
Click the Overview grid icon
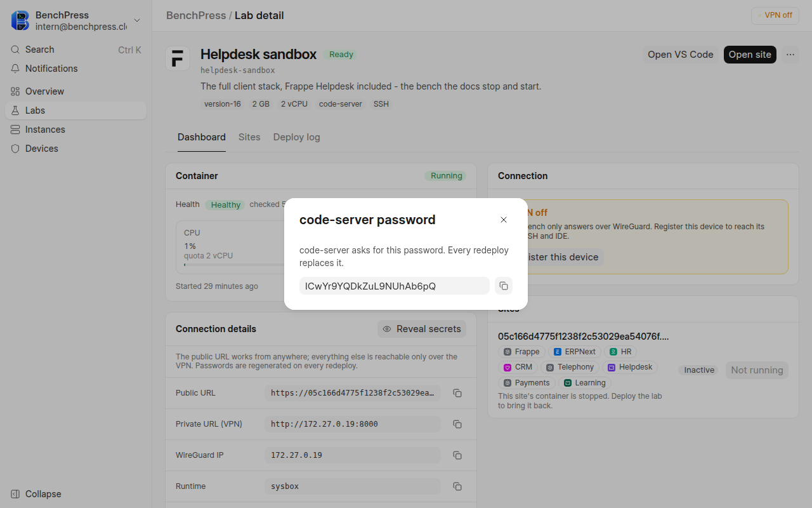(15, 91)
